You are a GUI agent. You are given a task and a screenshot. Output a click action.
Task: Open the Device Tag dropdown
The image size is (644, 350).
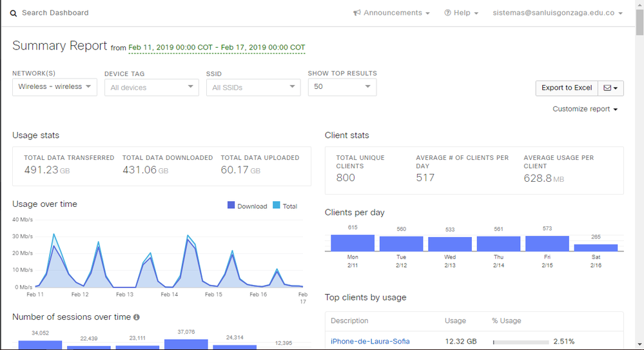click(151, 87)
